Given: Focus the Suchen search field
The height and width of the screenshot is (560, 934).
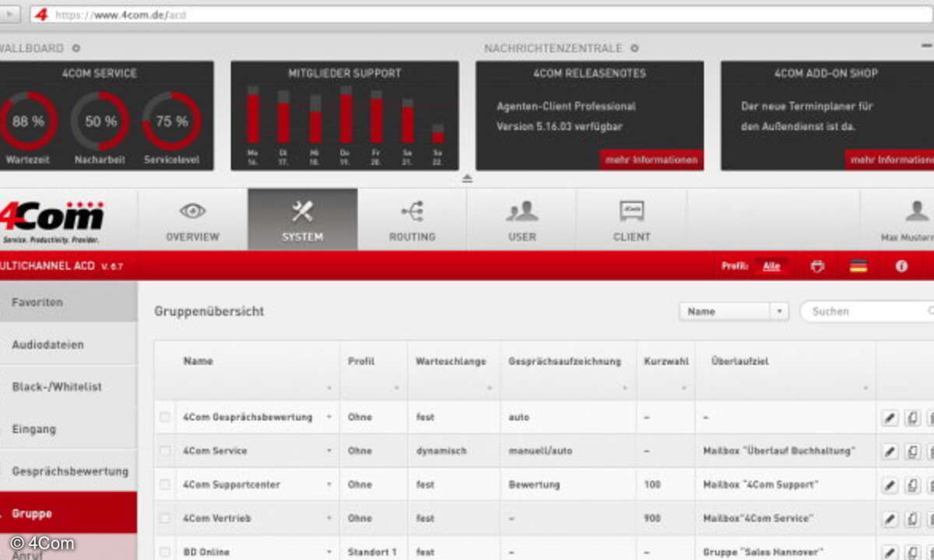Looking at the screenshot, I should click(x=868, y=311).
